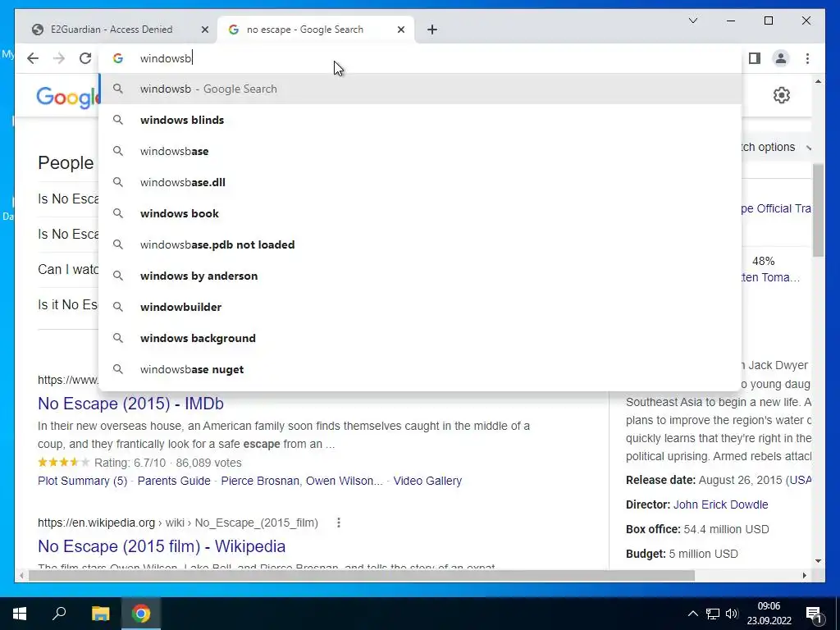This screenshot has width=840, height=630.
Task: Click the horizontal scrollbar thumb
Action: pyautogui.click(x=362, y=575)
